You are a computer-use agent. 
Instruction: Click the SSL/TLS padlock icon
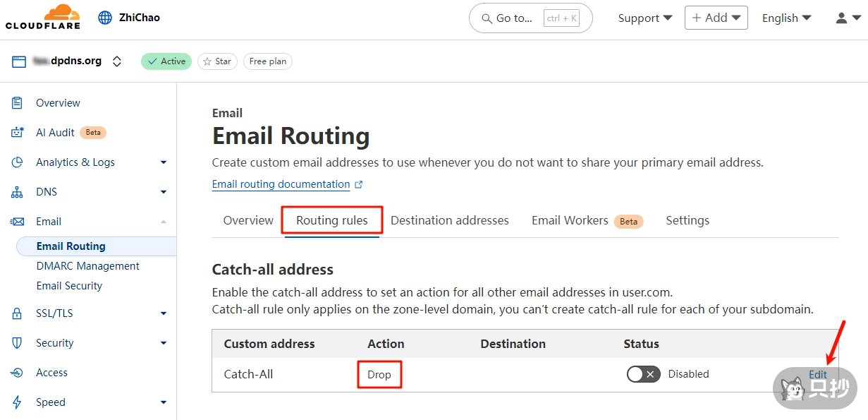coord(18,313)
